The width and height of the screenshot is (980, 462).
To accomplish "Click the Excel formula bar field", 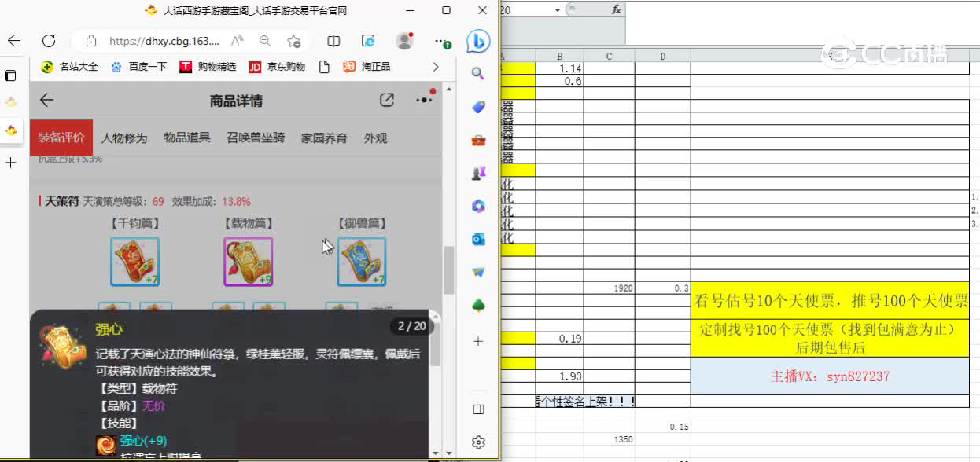I will click(802, 23).
